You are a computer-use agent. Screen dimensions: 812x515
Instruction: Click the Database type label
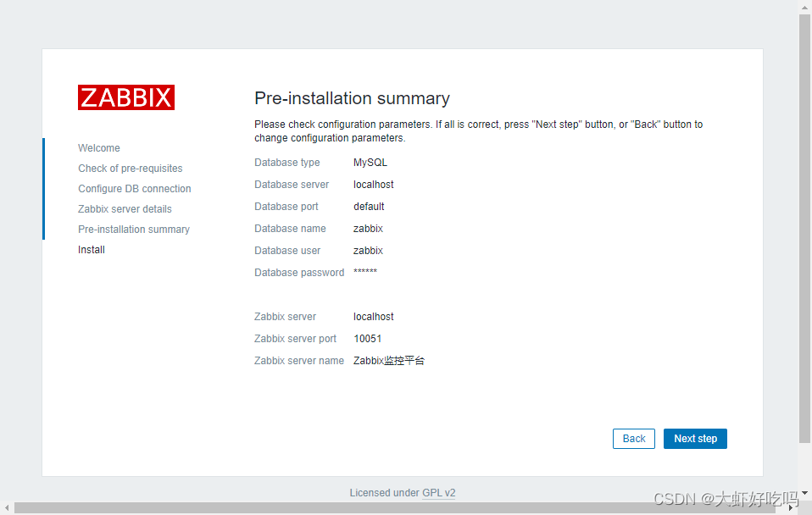286,163
